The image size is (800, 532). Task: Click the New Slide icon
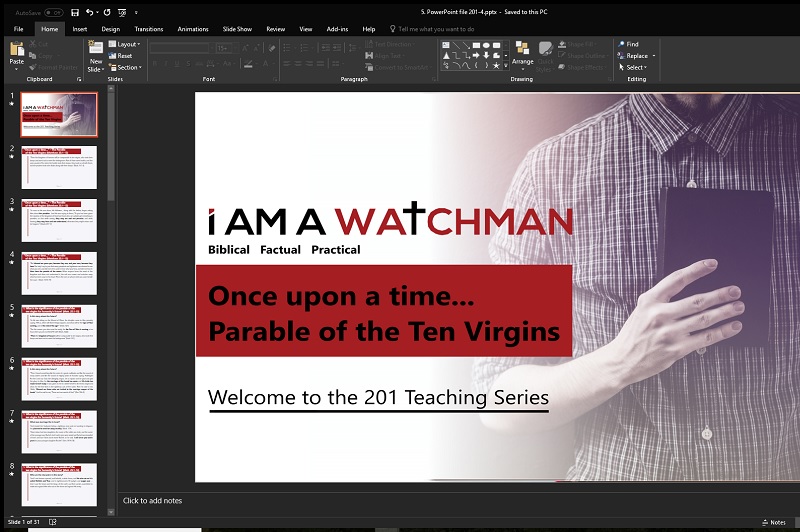95,48
